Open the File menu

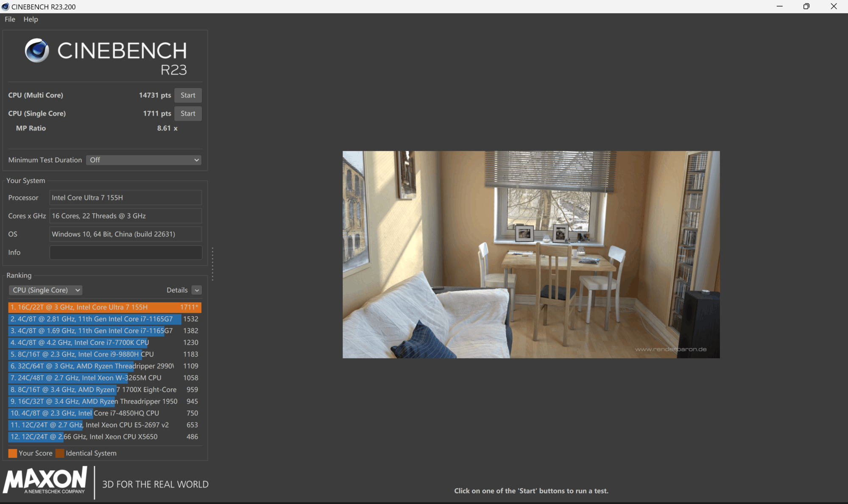tap(10, 19)
